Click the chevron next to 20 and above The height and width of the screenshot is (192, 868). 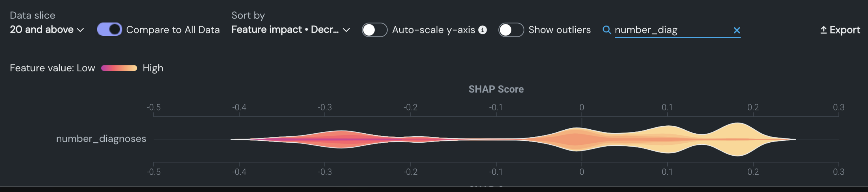80,30
